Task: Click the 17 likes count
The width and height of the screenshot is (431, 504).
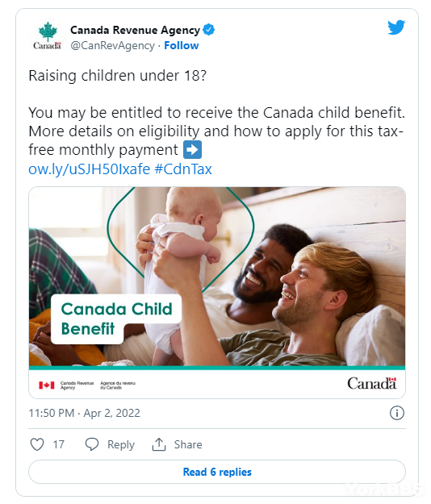Action: click(x=59, y=444)
